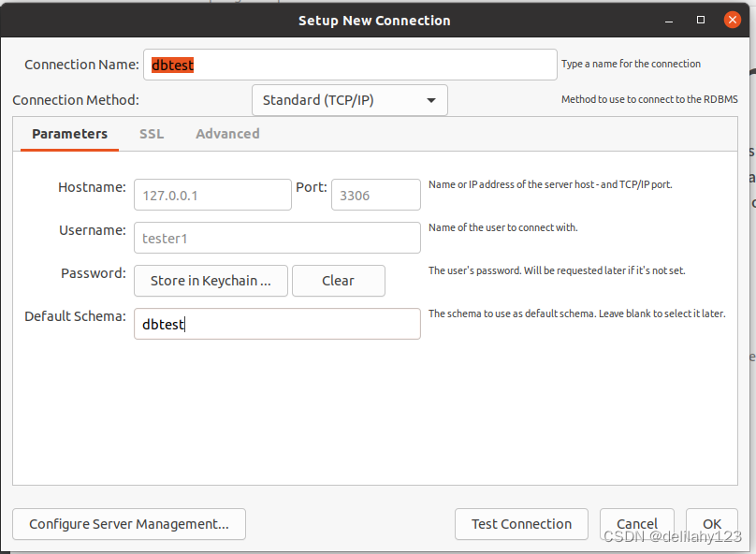Minimize the Setup New Connection window

click(669, 20)
